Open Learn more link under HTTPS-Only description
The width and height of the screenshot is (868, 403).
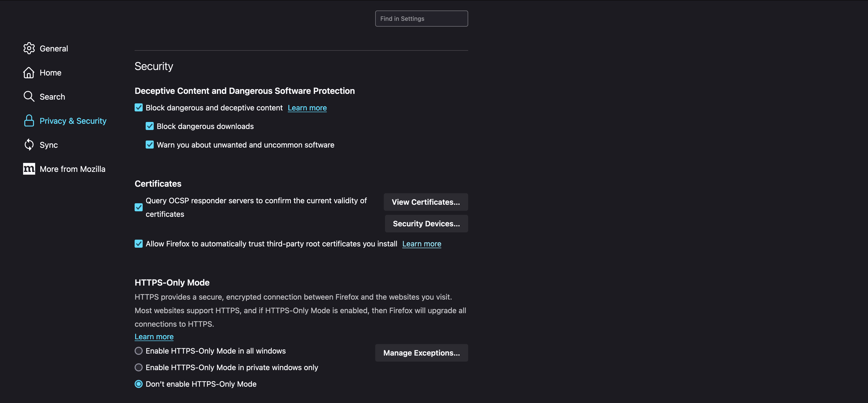tap(154, 337)
